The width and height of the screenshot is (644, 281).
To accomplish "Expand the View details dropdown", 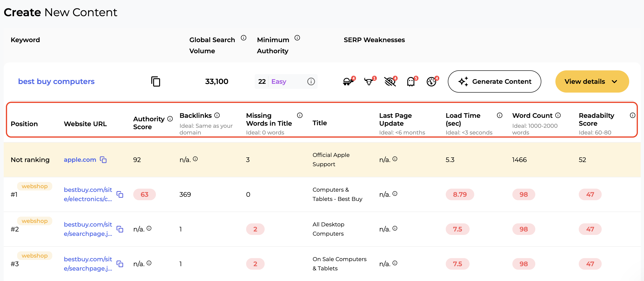I will click(592, 81).
